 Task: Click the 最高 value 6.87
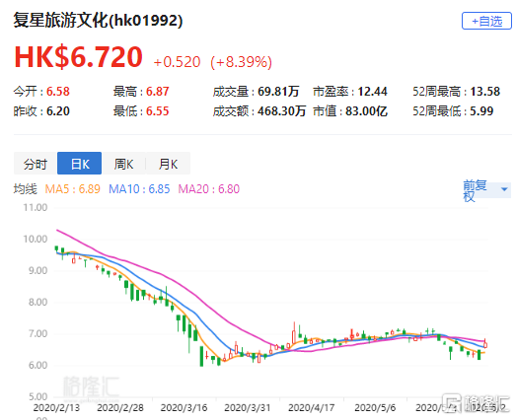coord(158,92)
